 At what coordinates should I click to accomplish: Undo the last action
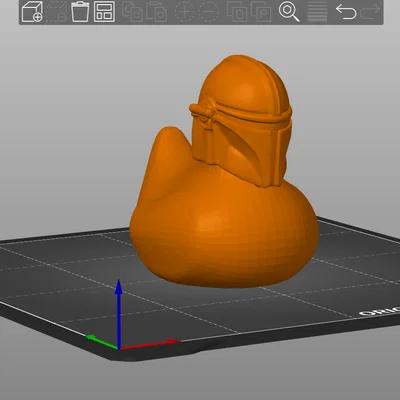click(x=346, y=12)
